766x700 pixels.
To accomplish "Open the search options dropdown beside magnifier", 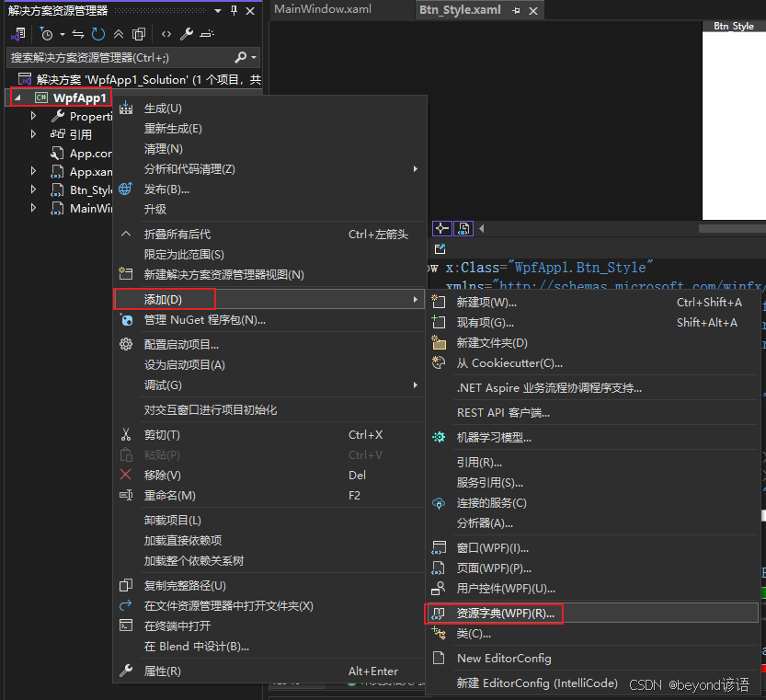I will coord(254,58).
